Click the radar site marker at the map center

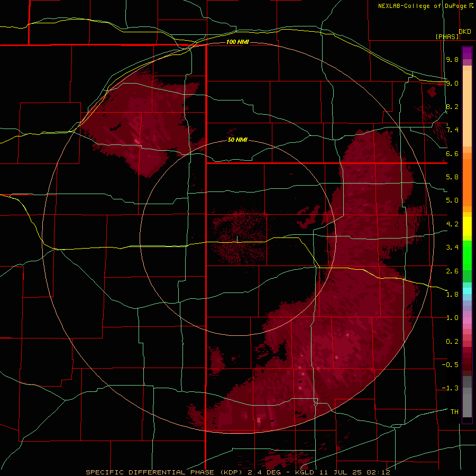[237, 239]
